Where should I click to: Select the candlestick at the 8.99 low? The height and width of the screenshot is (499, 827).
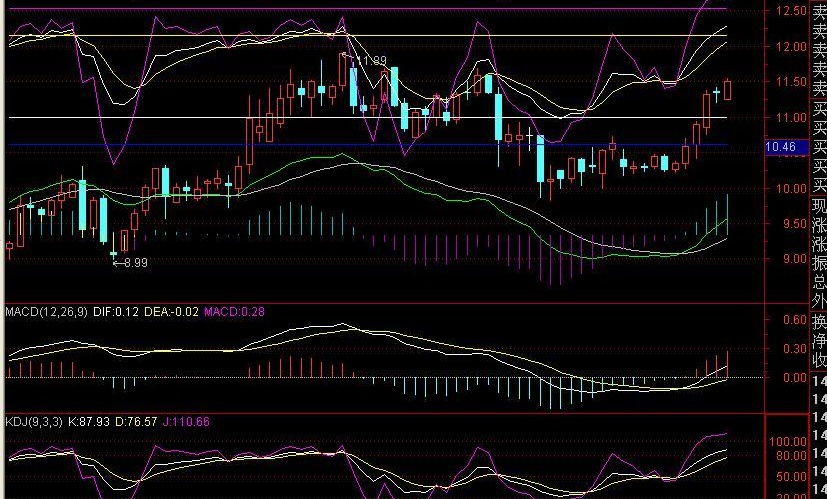(x=113, y=252)
